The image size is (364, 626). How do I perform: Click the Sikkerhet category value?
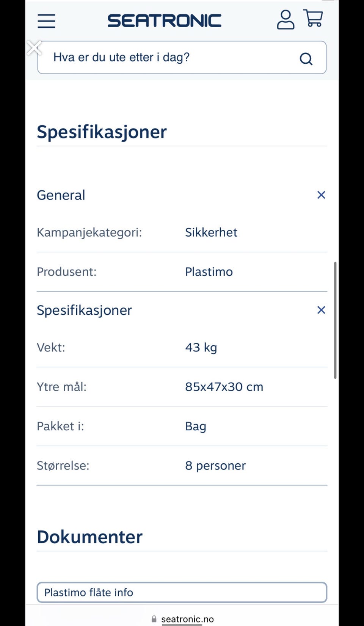click(x=211, y=232)
